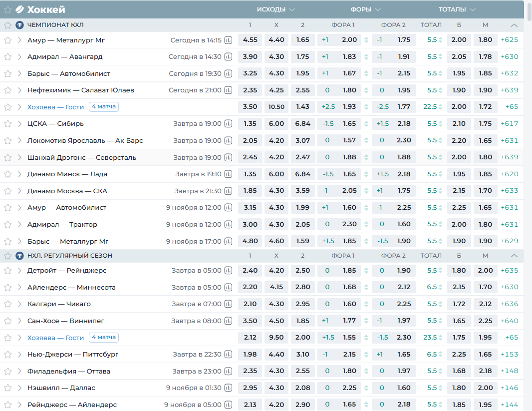This screenshot has width=532, height=411.
Task: Expand the Барыс — Автомобилист match row
Action: coord(19,74)
